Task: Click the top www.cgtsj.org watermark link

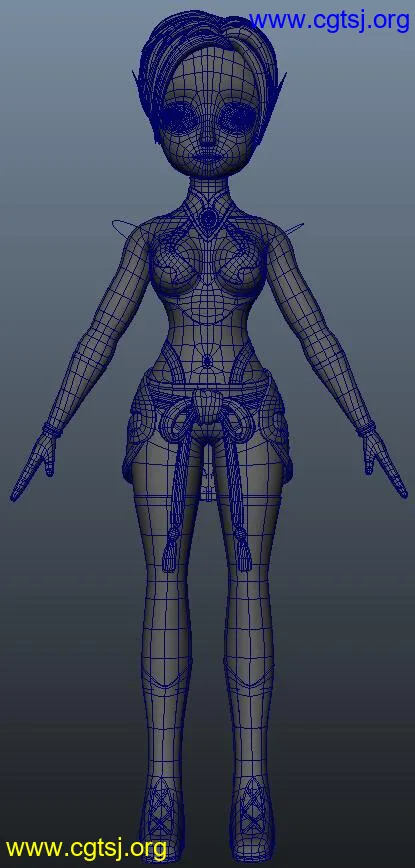Action: coord(330,22)
